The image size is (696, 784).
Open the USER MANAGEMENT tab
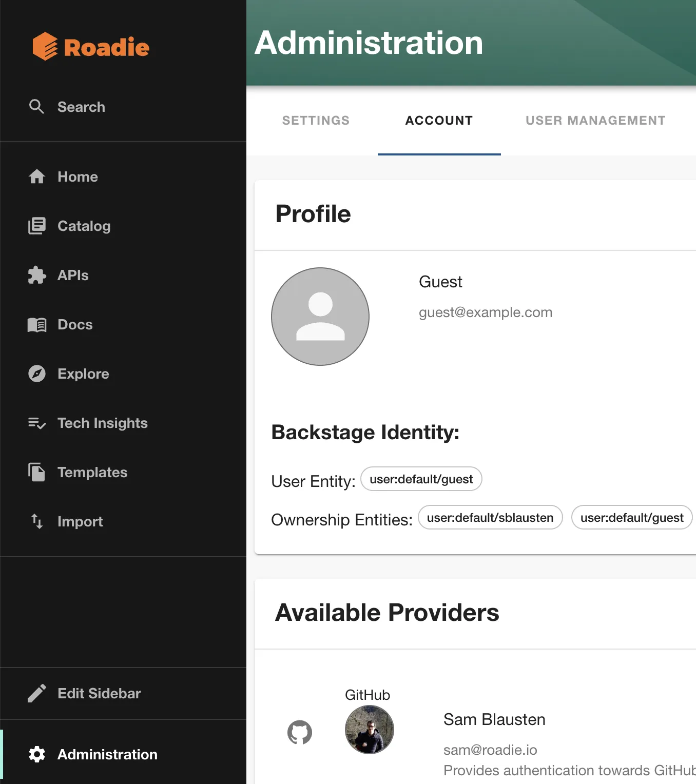(595, 121)
